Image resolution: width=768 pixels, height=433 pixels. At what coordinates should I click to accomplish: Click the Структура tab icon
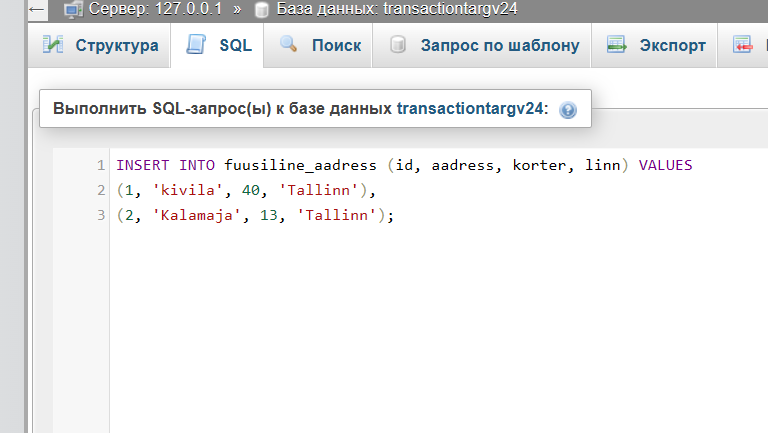tap(52, 45)
